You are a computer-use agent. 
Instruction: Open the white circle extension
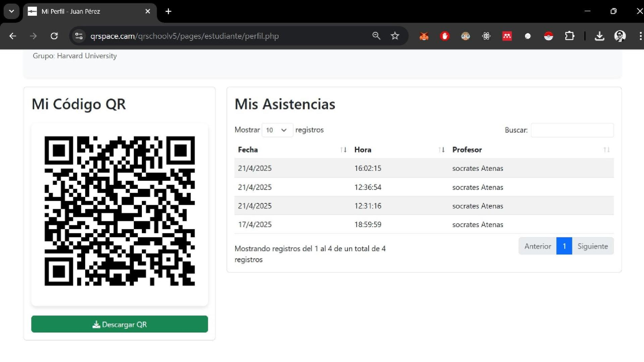click(x=528, y=36)
